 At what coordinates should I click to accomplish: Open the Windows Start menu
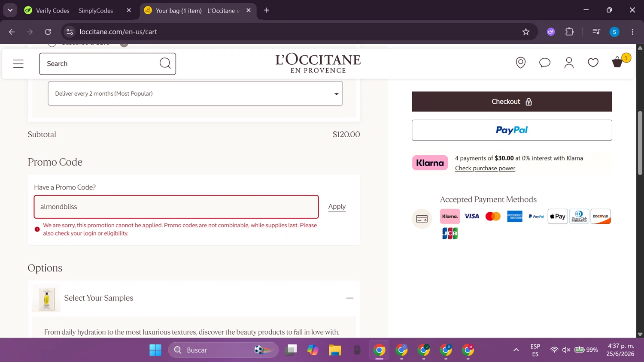tap(155, 350)
